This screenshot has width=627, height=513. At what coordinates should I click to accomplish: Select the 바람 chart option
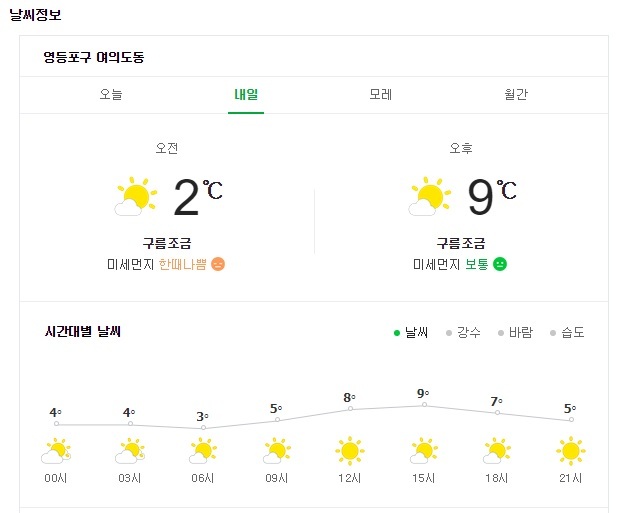515,332
